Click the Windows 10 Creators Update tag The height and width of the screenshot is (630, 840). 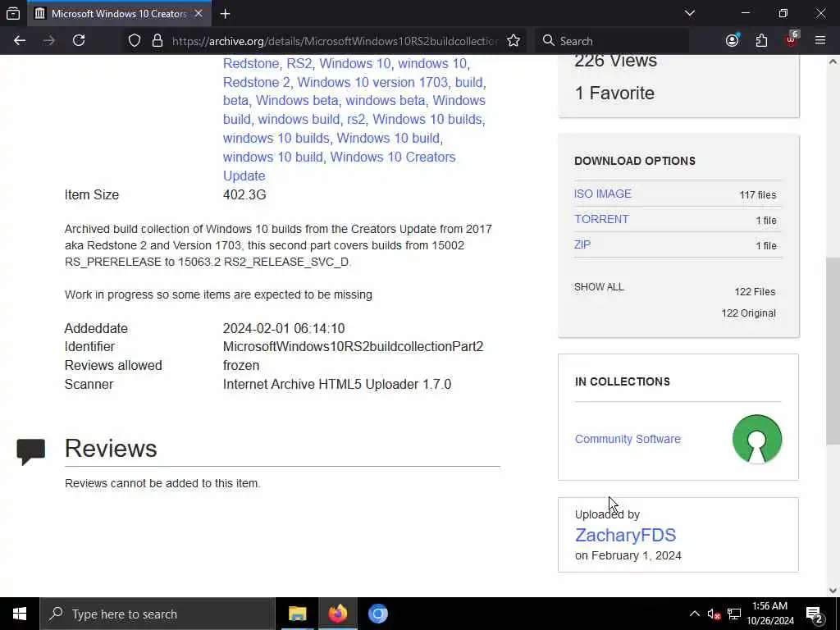339,167
